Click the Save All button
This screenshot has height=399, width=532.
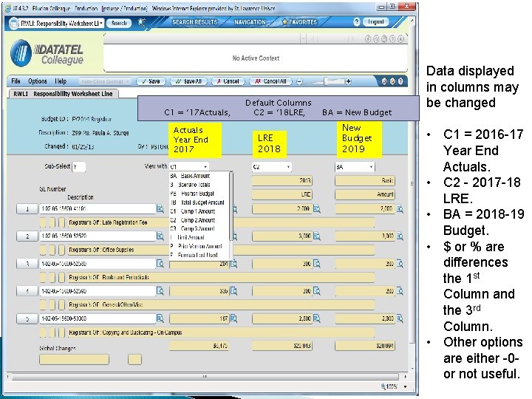189,81
